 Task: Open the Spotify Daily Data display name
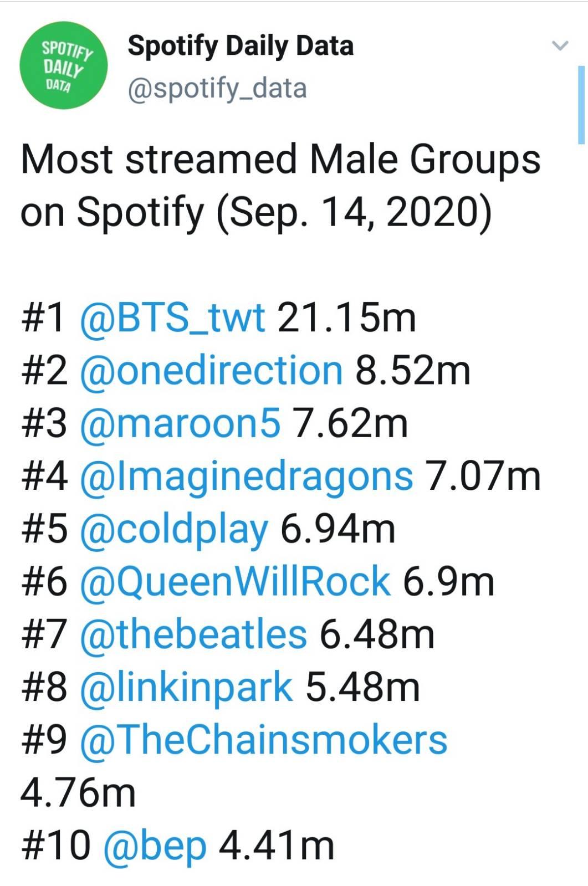coord(241,46)
